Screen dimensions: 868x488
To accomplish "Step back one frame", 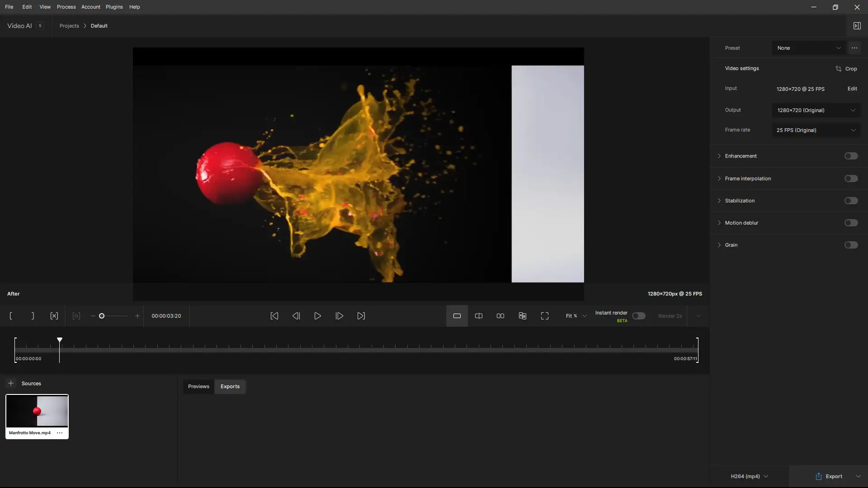I will (296, 316).
